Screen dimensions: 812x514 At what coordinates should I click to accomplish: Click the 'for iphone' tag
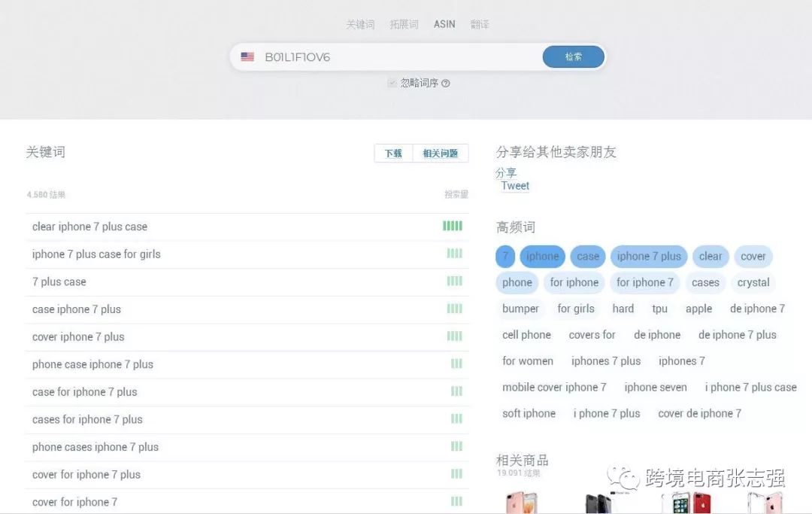tap(574, 282)
